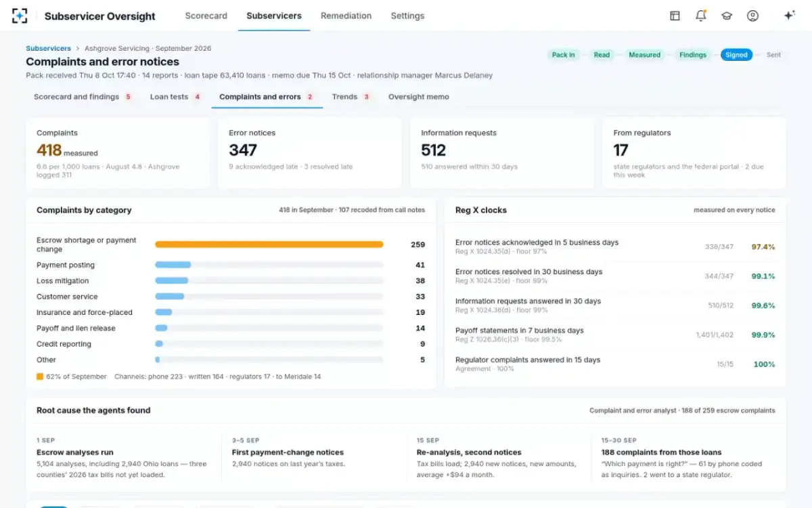Click 'Regulator complaints answered in 15 days'
The width and height of the screenshot is (812, 508).
528,360
